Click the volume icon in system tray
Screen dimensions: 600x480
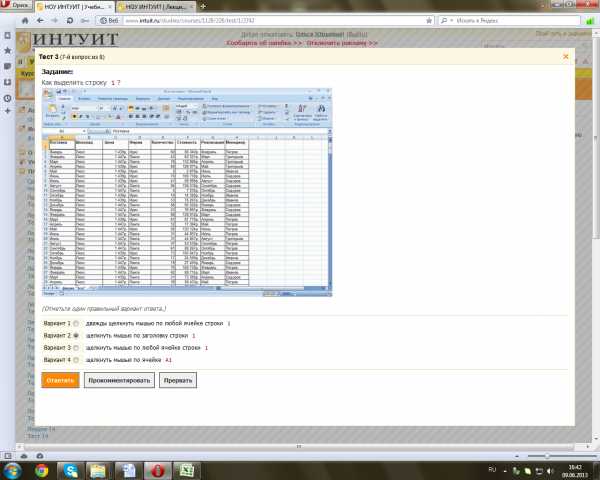click(550, 471)
